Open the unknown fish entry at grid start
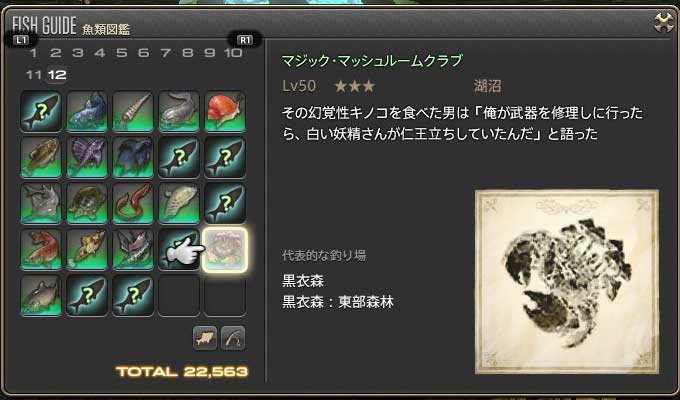Screen dimensions: 680x400 (x=41, y=111)
